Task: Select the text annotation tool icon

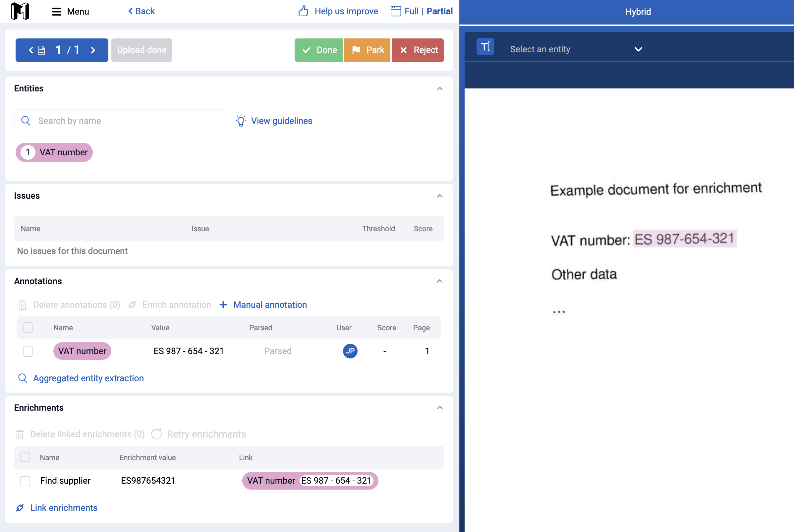Action: (485, 47)
